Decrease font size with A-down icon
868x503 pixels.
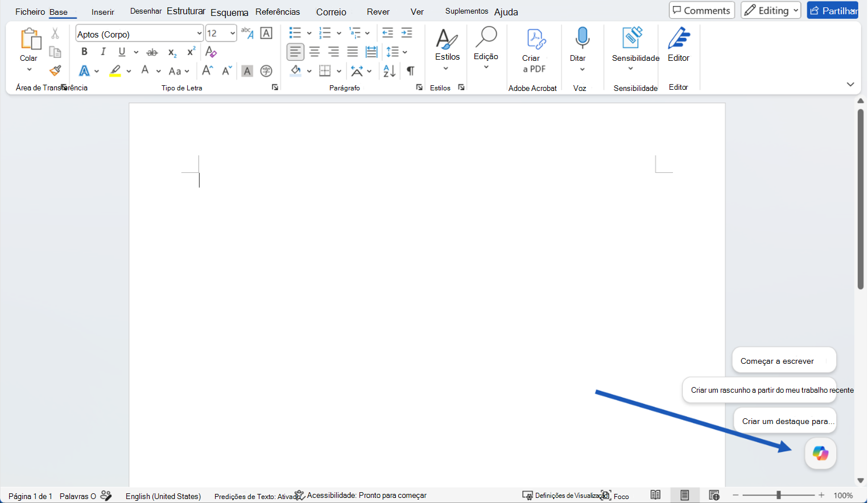(x=227, y=70)
